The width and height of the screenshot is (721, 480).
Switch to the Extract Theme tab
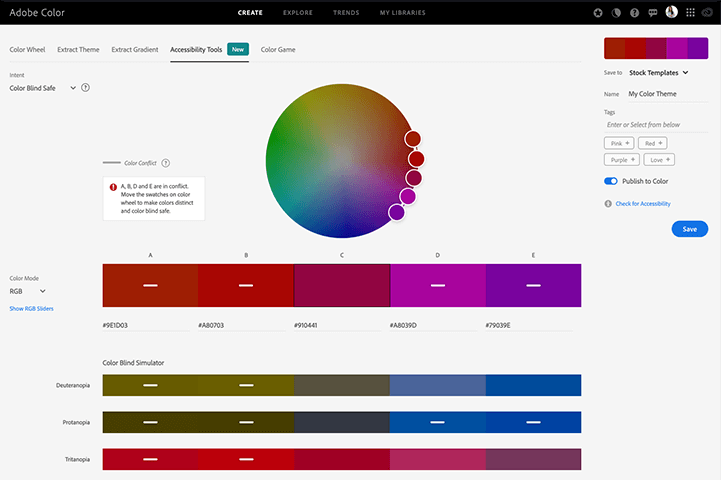(x=78, y=50)
